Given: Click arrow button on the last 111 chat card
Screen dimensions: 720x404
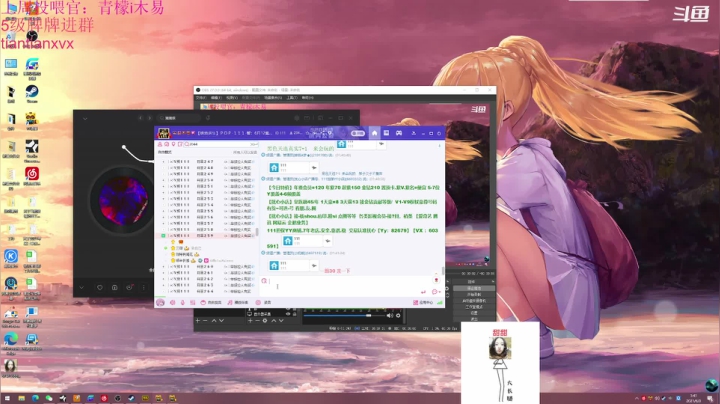Looking at the screenshot, I should (314, 265).
